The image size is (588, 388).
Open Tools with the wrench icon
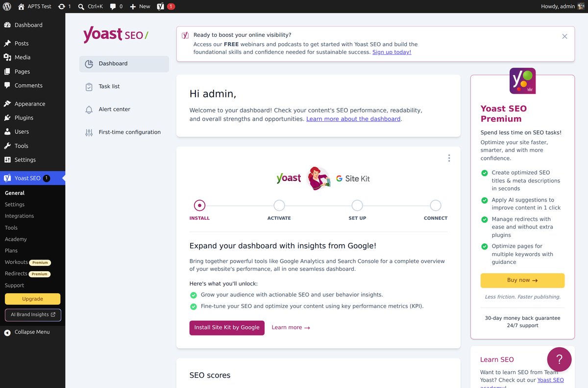(x=32, y=146)
